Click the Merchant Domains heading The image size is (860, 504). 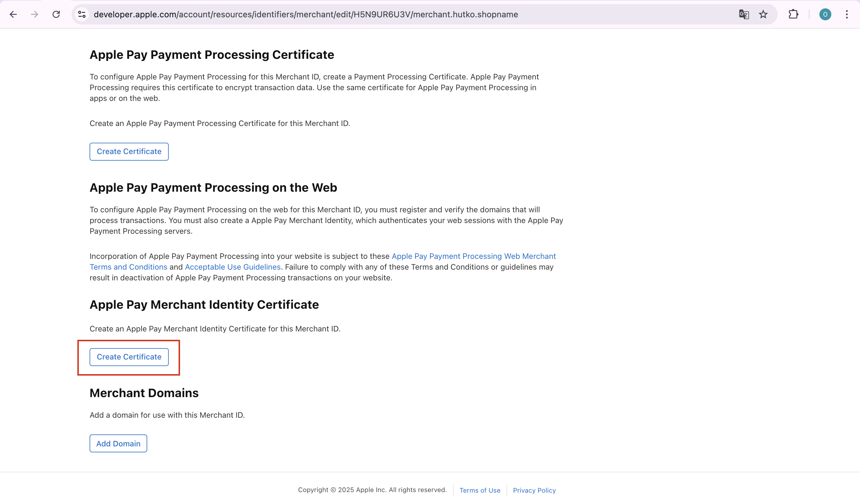point(144,393)
